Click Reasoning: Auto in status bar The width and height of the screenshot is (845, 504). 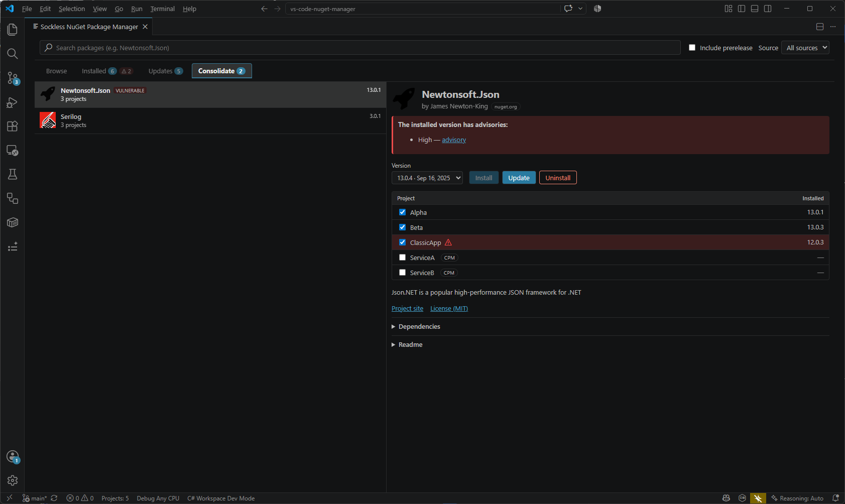point(797,498)
